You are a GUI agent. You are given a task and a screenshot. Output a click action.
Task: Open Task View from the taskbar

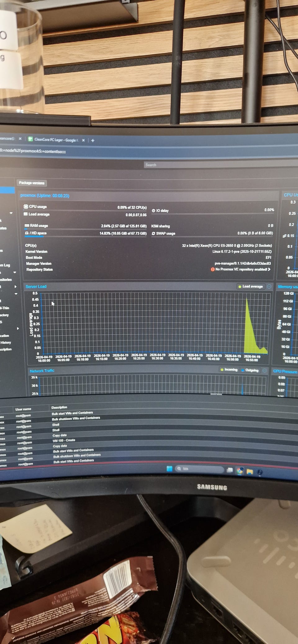(x=230, y=470)
